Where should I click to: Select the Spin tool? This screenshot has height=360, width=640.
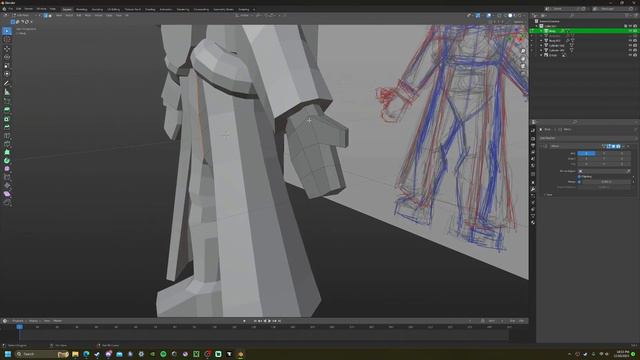click(x=7, y=161)
